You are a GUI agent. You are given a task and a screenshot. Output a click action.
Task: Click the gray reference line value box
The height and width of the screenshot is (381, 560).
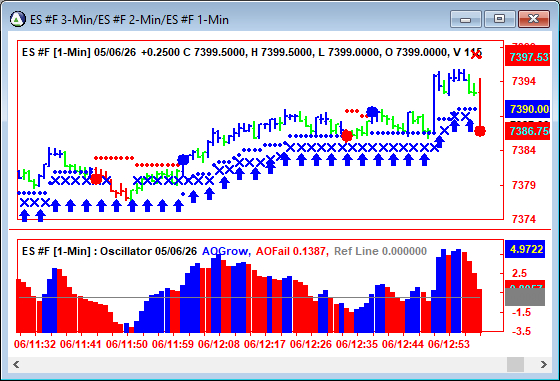tap(525, 297)
